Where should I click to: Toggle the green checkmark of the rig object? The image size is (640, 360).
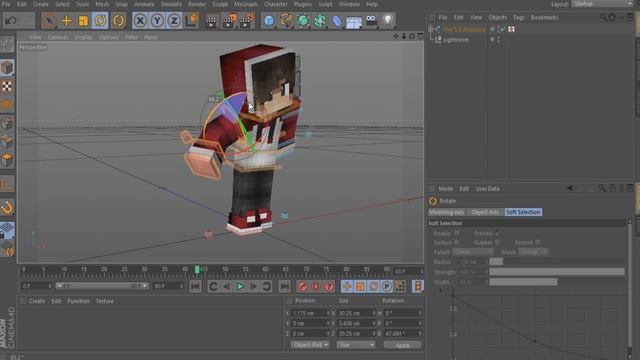(x=502, y=29)
